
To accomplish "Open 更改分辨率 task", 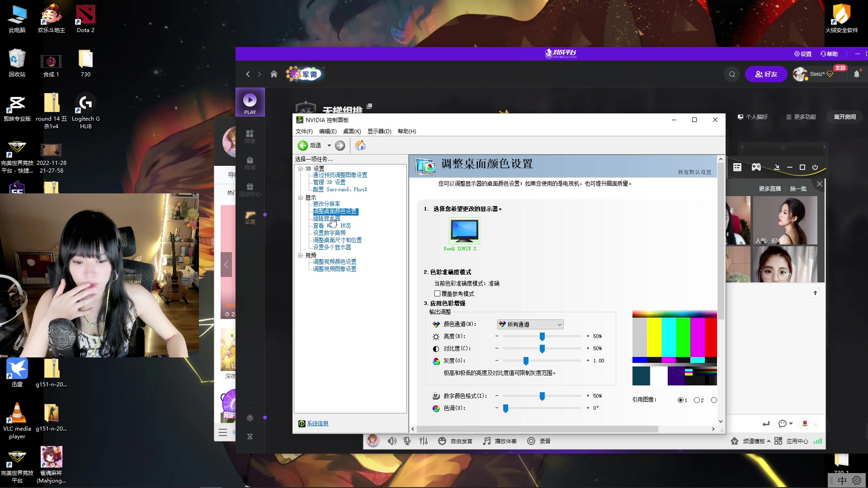I will pos(326,204).
